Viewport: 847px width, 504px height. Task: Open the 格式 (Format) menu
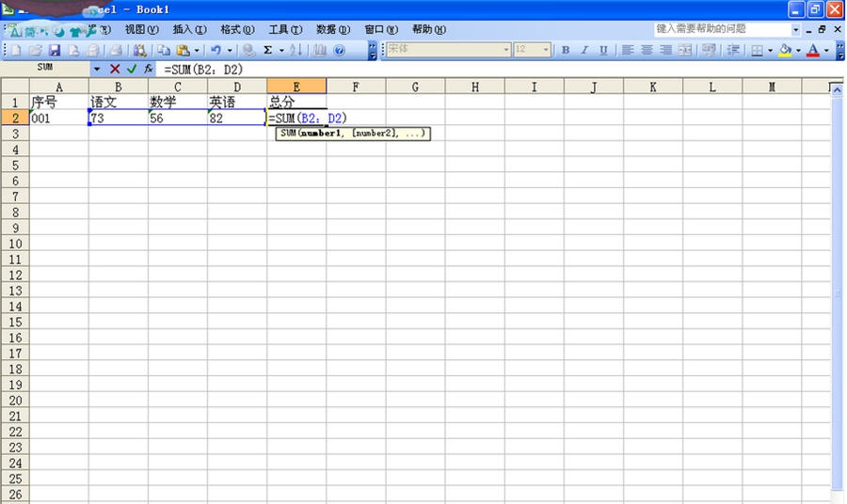(237, 29)
